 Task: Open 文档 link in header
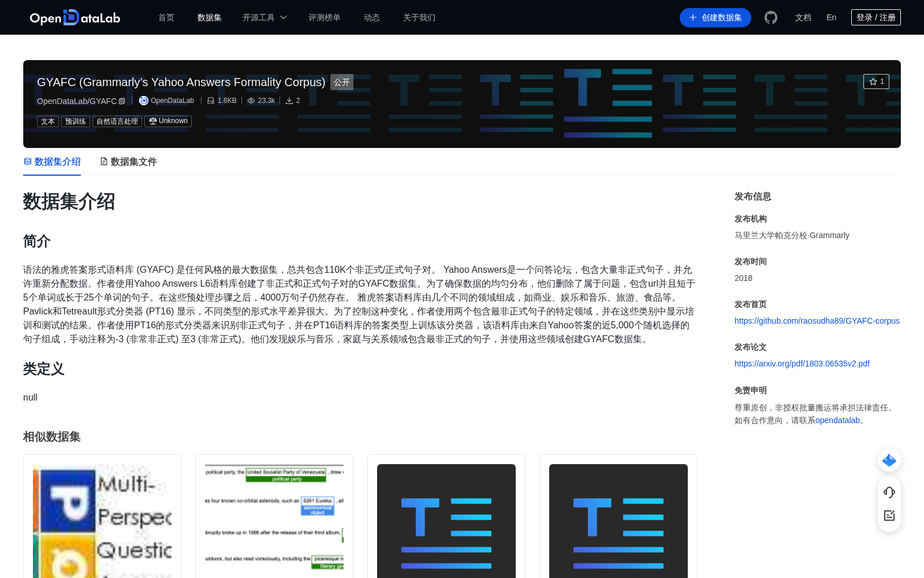click(803, 17)
